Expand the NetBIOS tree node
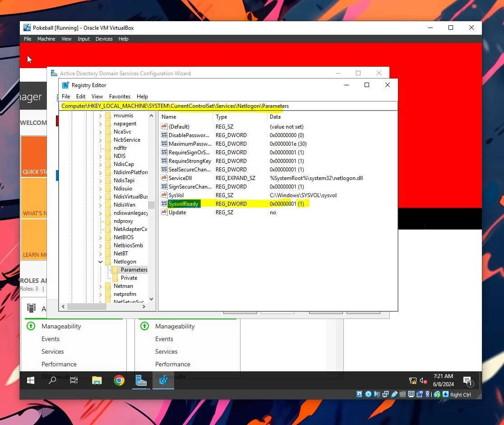Image resolution: width=504 pixels, height=425 pixels. click(100, 238)
